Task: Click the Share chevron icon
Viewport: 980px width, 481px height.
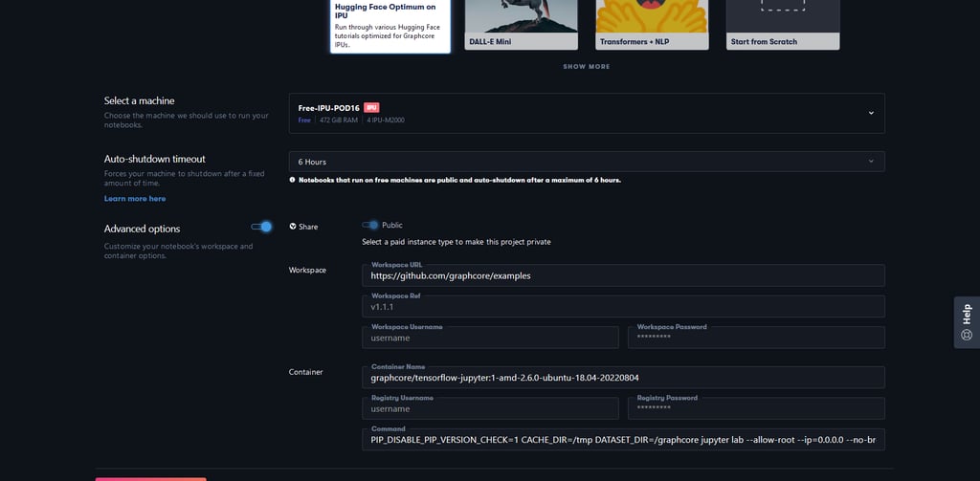Action: [293, 226]
